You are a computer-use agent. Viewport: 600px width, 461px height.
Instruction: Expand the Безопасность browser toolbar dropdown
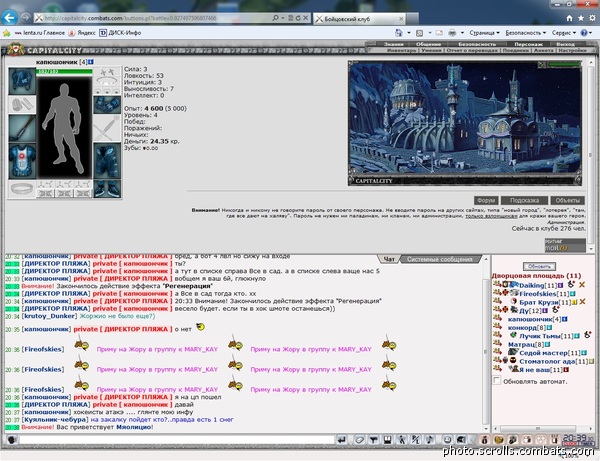click(x=526, y=33)
